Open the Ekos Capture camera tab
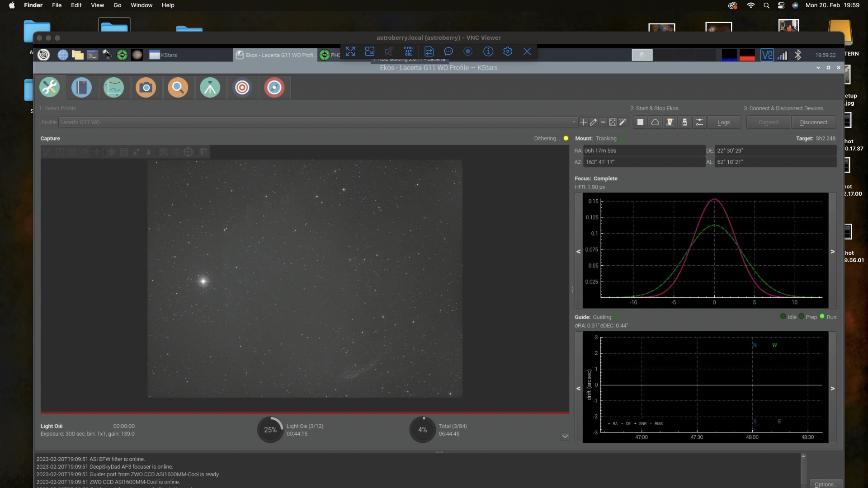868x488 pixels. coord(146,87)
